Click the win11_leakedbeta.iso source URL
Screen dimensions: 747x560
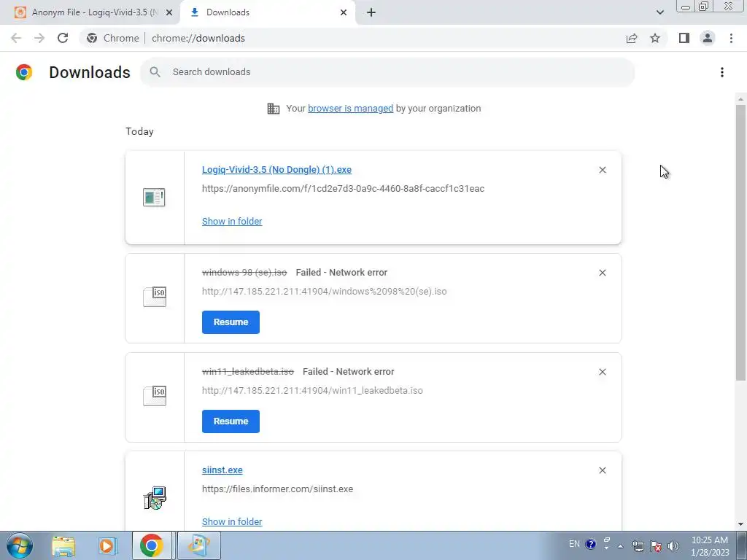point(312,391)
